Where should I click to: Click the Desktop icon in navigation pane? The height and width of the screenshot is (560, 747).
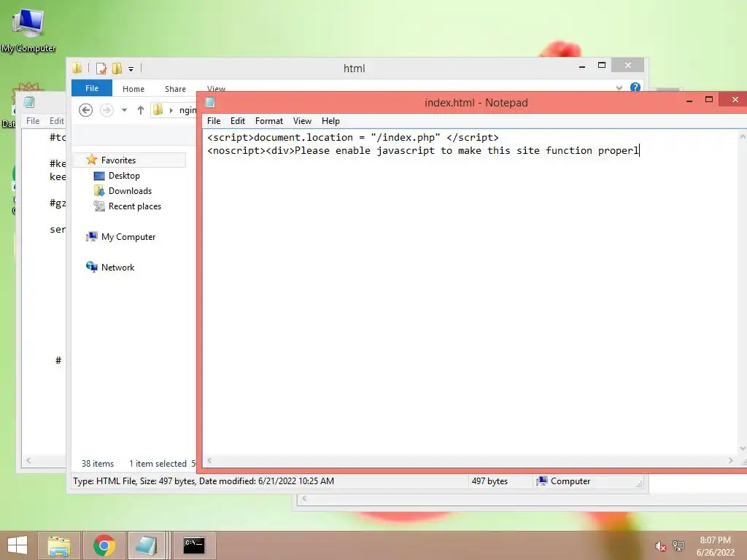(99, 176)
